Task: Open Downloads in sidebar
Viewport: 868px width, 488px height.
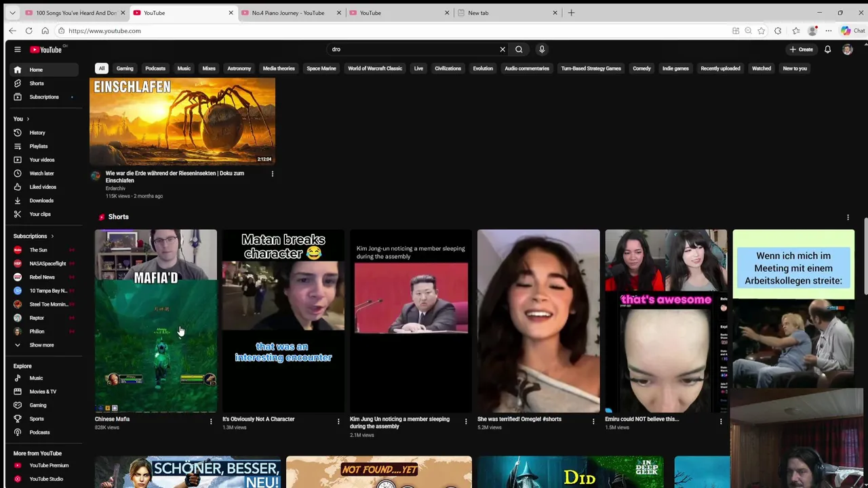Action: (45, 201)
